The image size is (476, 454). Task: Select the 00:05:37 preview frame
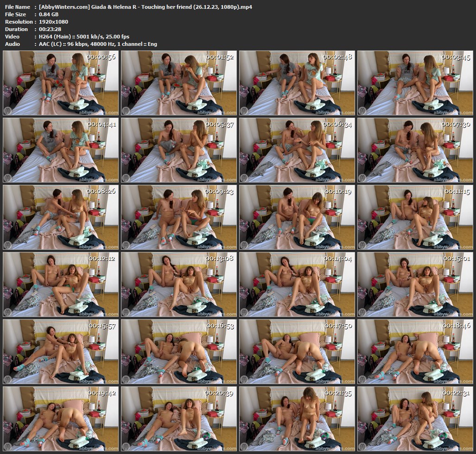(x=178, y=150)
